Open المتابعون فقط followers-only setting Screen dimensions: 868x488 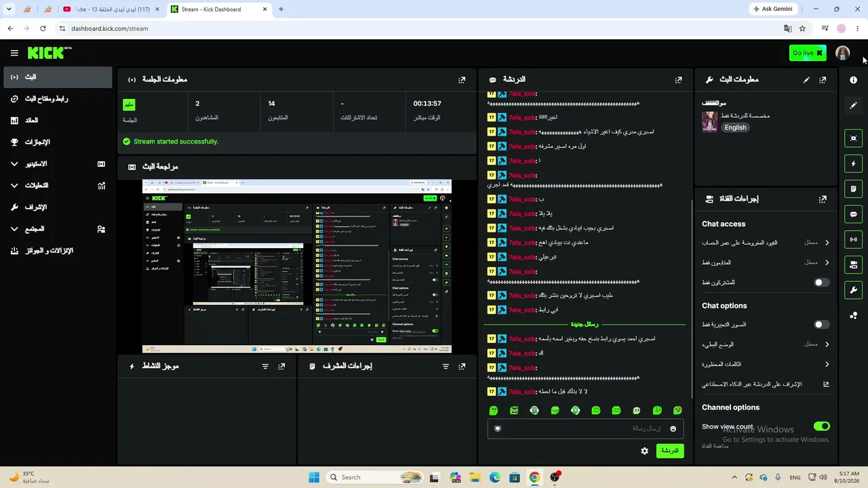coord(766,262)
